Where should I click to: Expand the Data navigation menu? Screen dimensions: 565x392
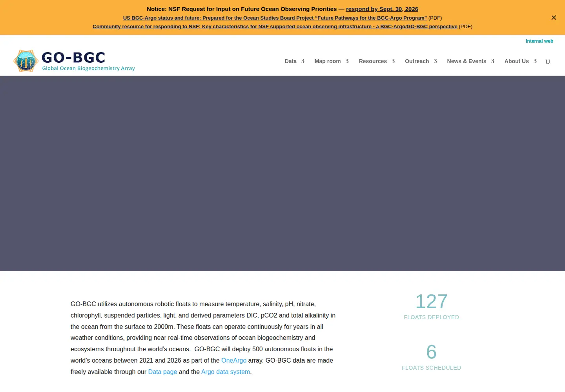point(295,61)
